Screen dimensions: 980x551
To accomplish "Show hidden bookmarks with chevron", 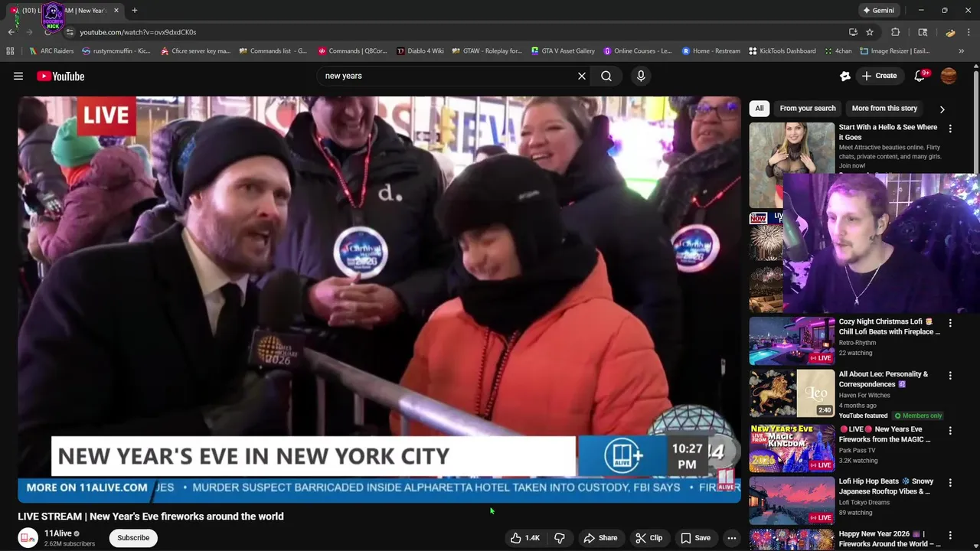I will (x=962, y=51).
